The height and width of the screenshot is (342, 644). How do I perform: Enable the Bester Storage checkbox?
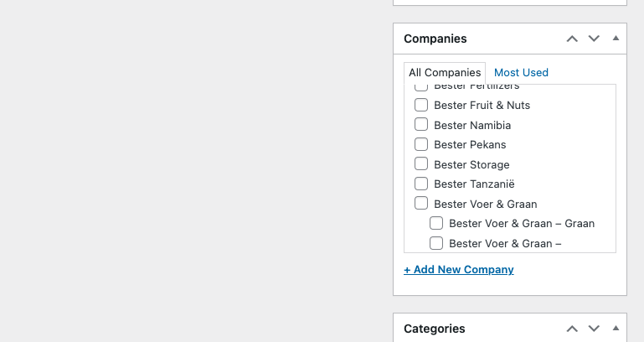tap(421, 164)
